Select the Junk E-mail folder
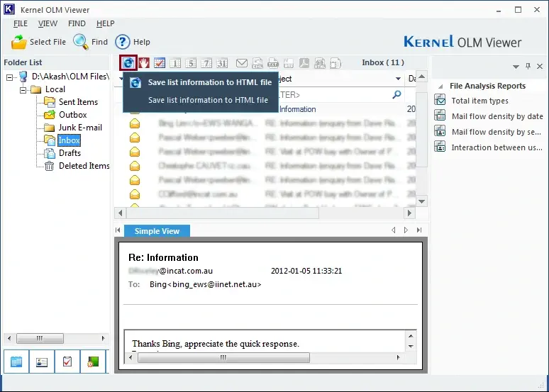Screen dimensions: 549x392 click(80, 128)
